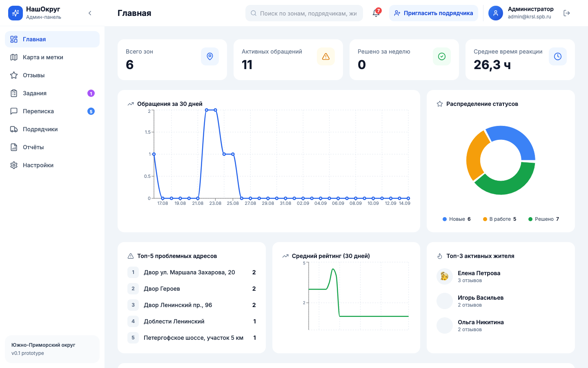Open Игорь Васильев resident entry
This screenshot has height=368, width=588.
pos(501,301)
